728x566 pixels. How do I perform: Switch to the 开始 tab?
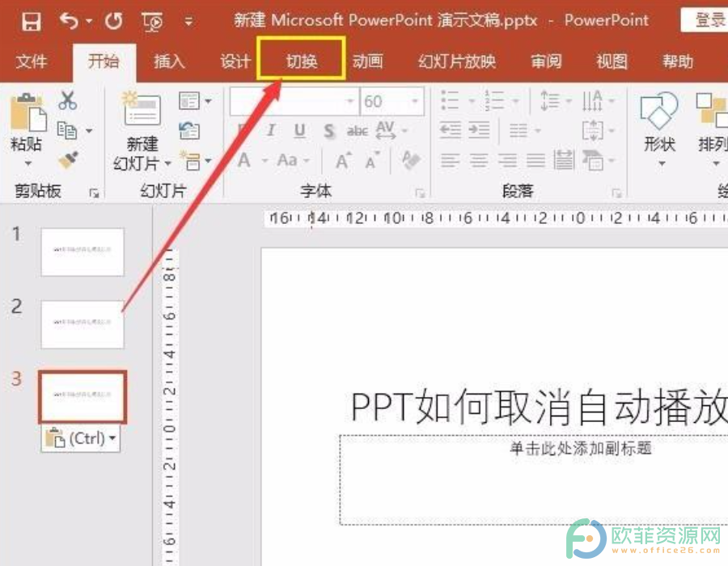[104, 61]
